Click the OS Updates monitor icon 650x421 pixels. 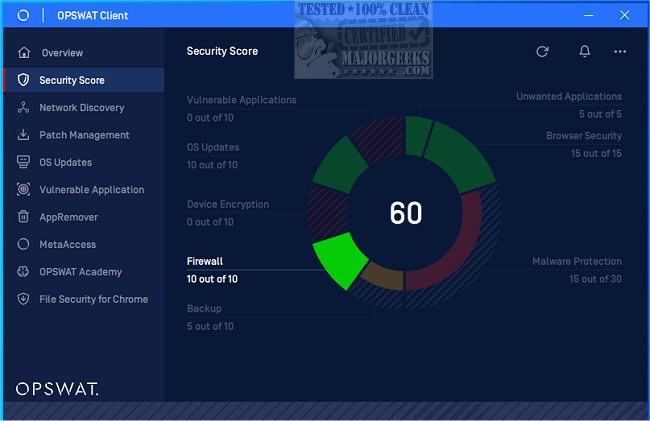click(23, 162)
